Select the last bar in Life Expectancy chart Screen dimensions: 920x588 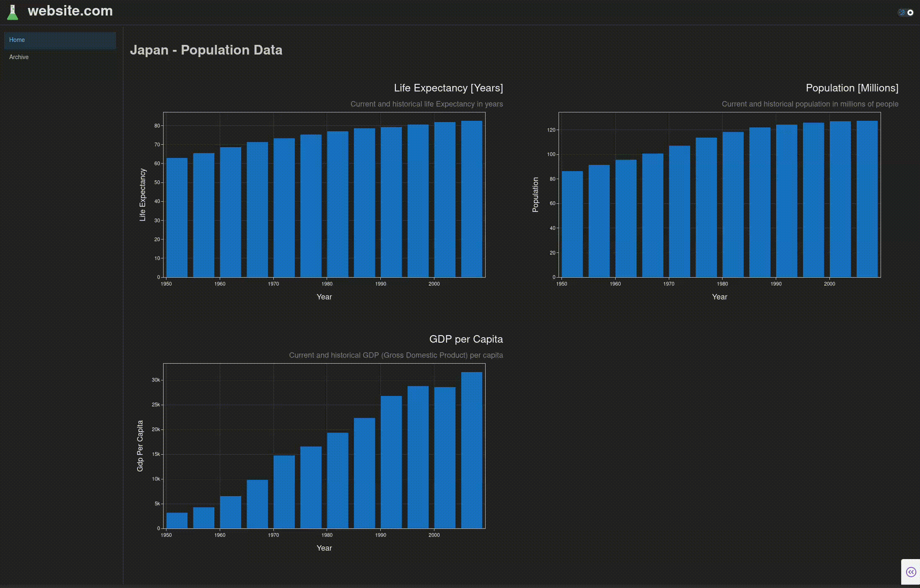[x=472, y=199]
